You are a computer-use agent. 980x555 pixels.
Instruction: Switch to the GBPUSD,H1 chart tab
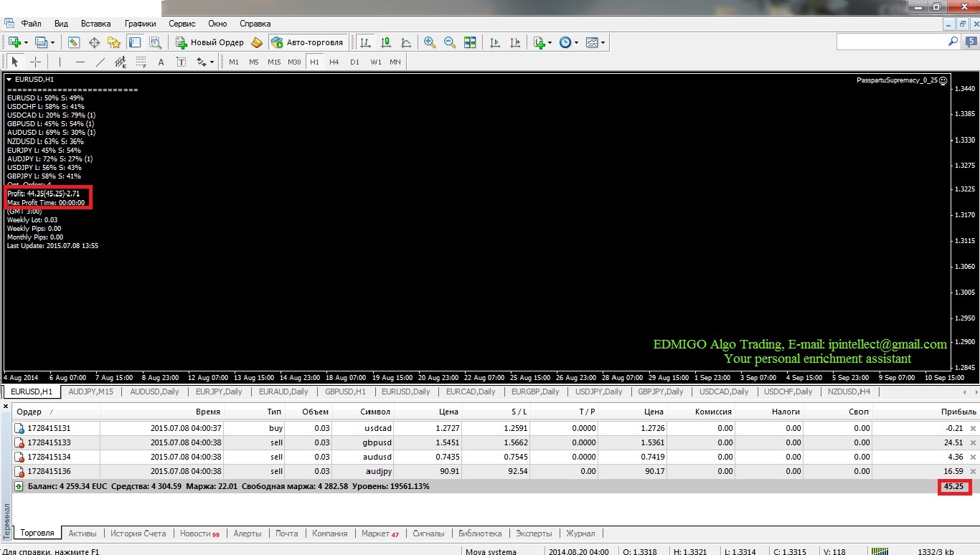pos(345,392)
